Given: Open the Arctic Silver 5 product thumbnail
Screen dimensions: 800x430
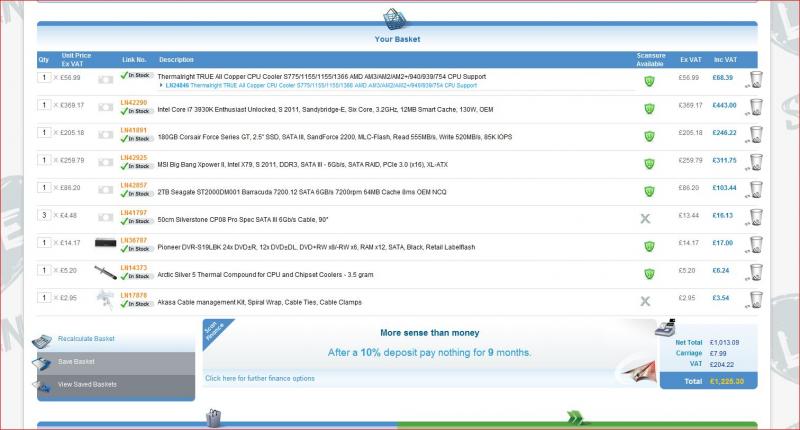Looking at the screenshot, I should pyautogui.click(x=106, y=272).
